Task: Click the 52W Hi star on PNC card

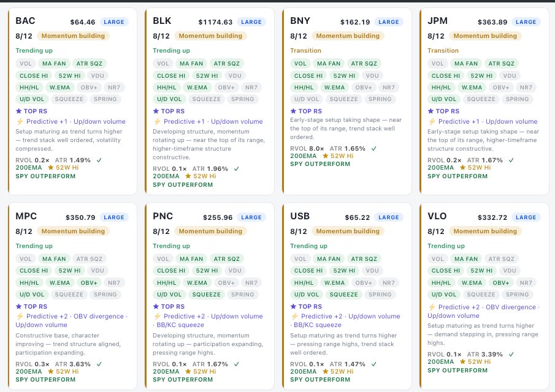Action: pyautogui.click(x=188, y=372)
